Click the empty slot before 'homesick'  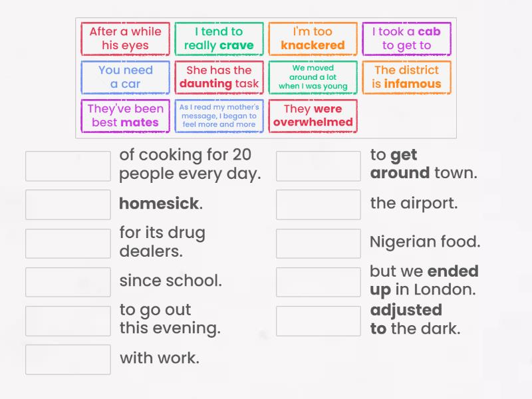coord(66,204)
